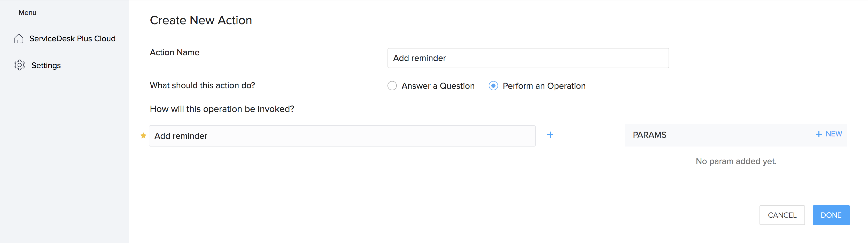Click NEW to add a param

pyautogui.click(x=833, y=134)
